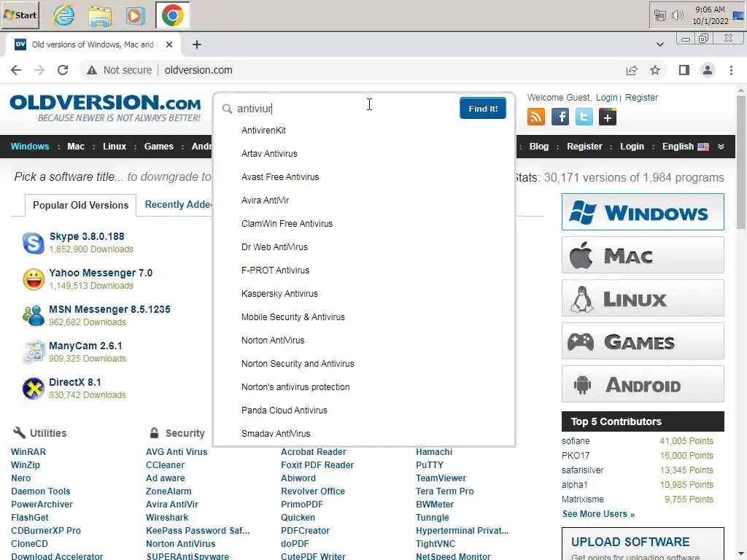This screenshot has height=560, width=747.
Task: Open Chrome three-dot menu
Action: tap(731, 71)
